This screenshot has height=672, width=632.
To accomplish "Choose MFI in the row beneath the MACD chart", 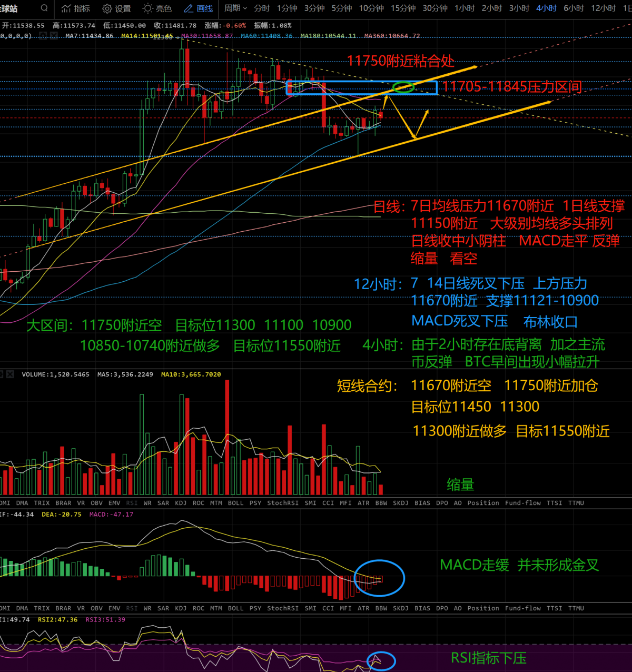I will [x=345, y=608].
